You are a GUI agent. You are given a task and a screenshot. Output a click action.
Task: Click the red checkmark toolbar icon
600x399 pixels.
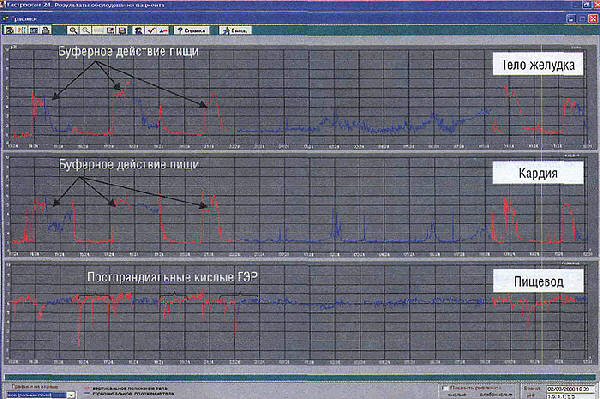pyautogui.click(x=151, y=30)
